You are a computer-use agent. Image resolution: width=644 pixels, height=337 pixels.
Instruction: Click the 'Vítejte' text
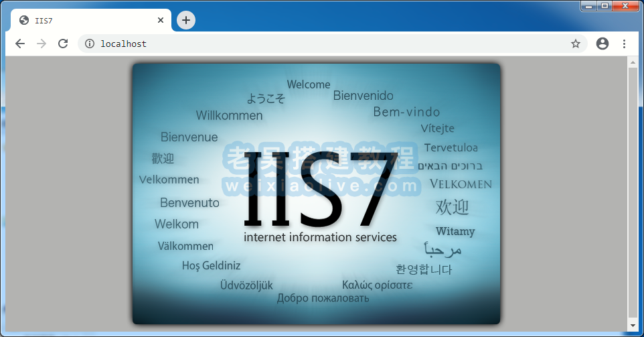pos(437,128)
